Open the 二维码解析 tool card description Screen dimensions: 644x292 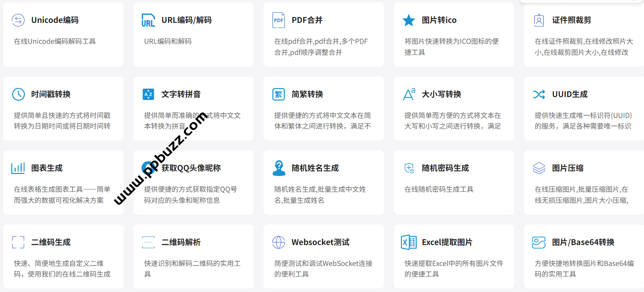point(192,269)
